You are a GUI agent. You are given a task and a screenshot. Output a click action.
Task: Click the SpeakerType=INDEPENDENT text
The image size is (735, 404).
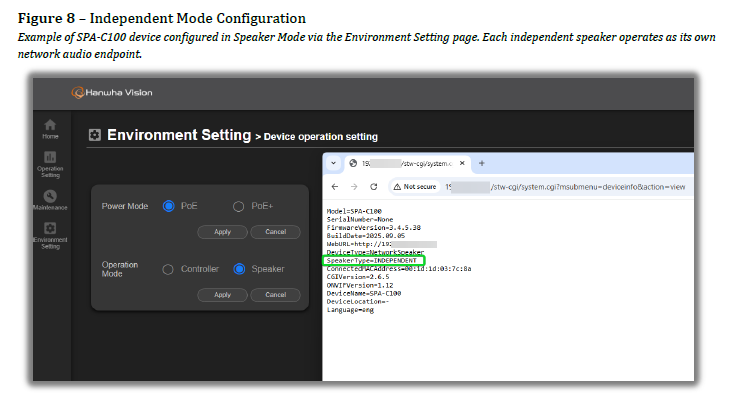click(372, 261)
